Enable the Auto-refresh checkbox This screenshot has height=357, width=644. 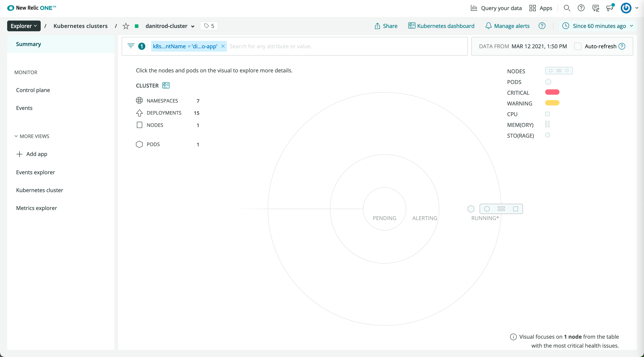578,46
